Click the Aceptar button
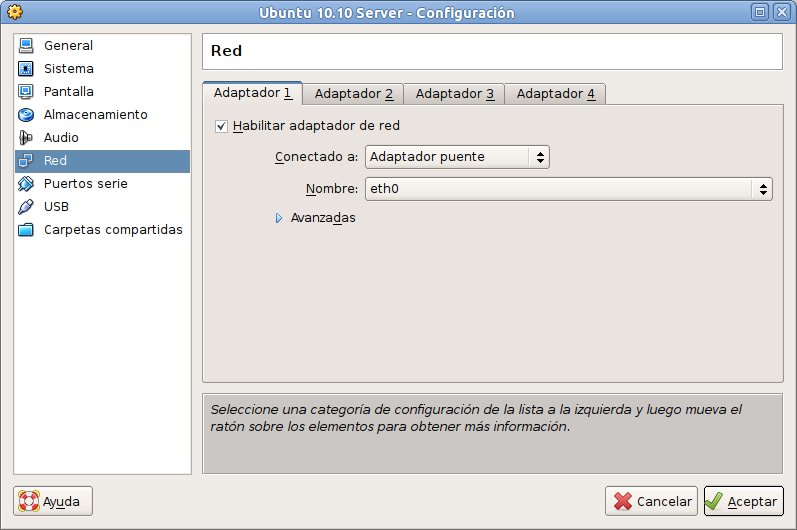This screenshot has width=797, height=530. [744, 502]
